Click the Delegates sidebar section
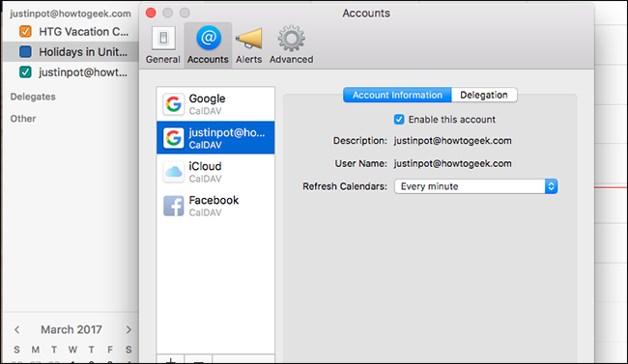Viewport: 628px width, 364px height. coord(33,97)
